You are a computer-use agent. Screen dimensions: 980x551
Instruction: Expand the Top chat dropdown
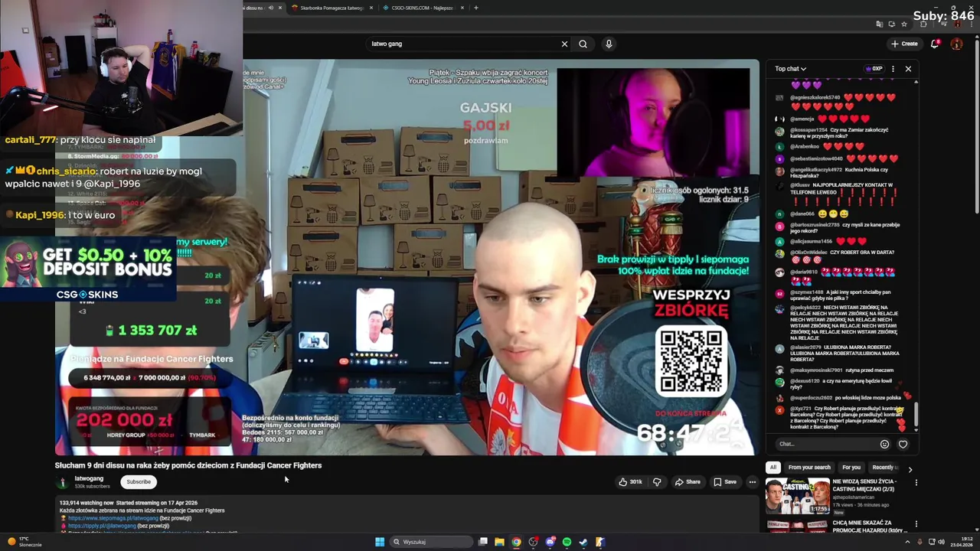pos(790,69)
